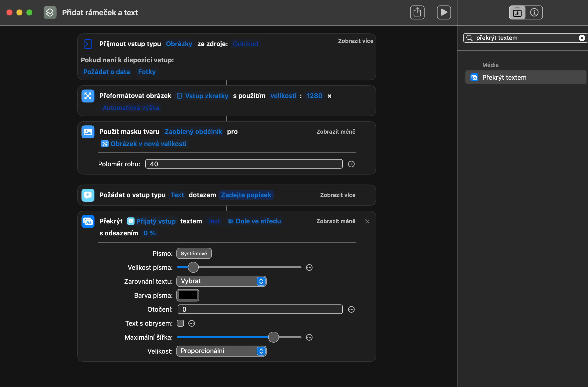Open the Zarovnání textu dropdown
The height and width of the screenshot is (387, 588).
click(221, 281)
